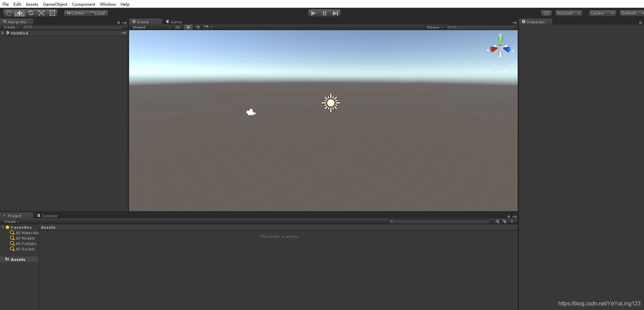
Task: Open the scene effects dropdown arrow
Action: (212, 27)
